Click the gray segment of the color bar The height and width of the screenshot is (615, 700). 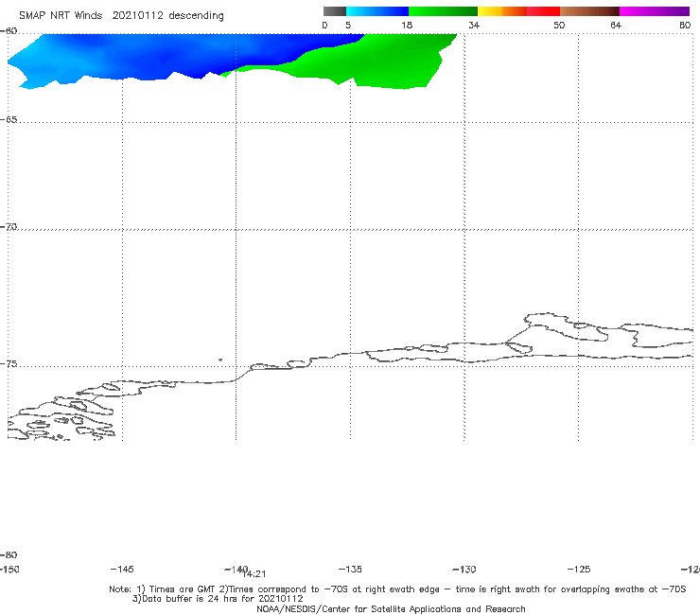(x=335, y=11)
